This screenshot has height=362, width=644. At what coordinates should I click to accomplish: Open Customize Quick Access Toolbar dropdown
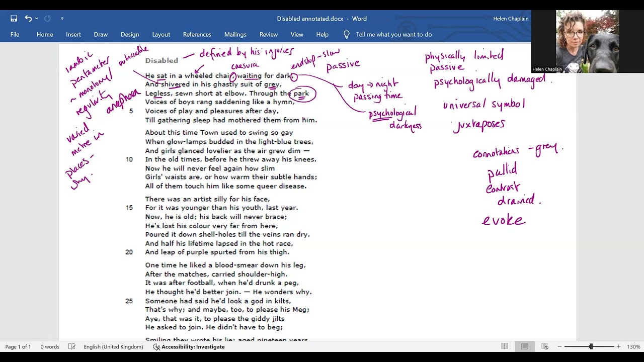[62, 19]
